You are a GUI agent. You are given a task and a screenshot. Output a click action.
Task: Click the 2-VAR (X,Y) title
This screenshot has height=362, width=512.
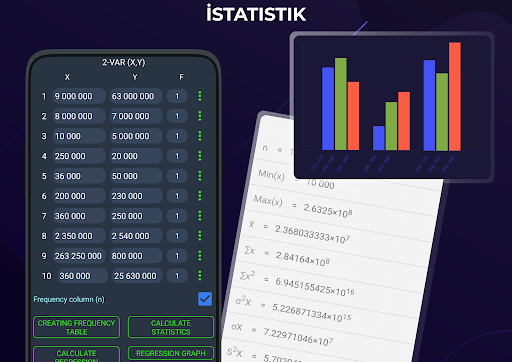click(124, 62)
